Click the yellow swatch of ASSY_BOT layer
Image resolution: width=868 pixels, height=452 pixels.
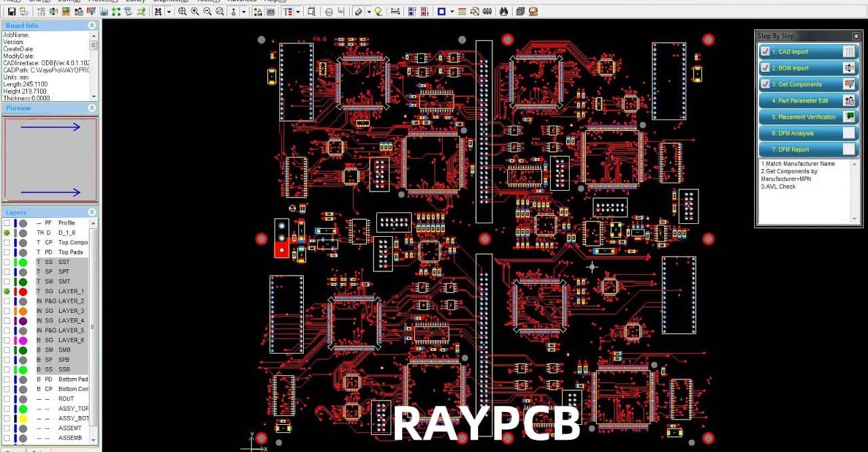22,418
